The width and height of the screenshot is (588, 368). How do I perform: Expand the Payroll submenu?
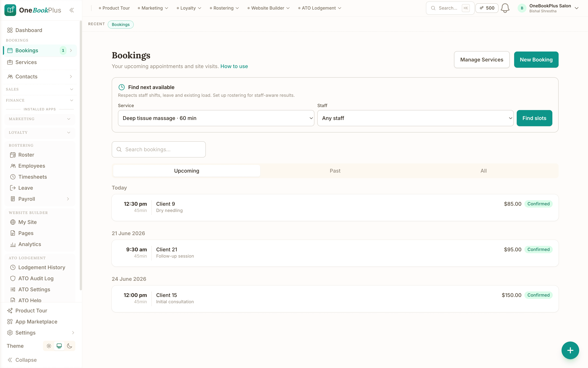click(x=68, y=199)
